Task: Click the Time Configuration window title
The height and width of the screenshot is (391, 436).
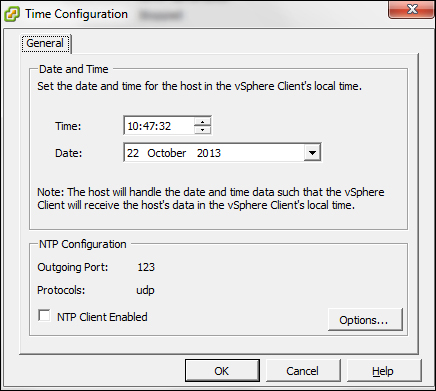Action: coord(77,14)
